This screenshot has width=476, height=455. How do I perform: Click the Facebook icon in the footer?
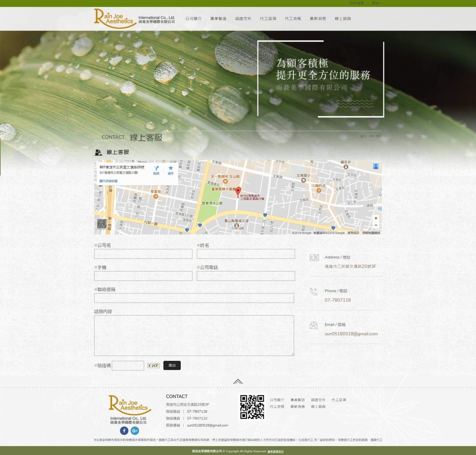pos(124,430)
